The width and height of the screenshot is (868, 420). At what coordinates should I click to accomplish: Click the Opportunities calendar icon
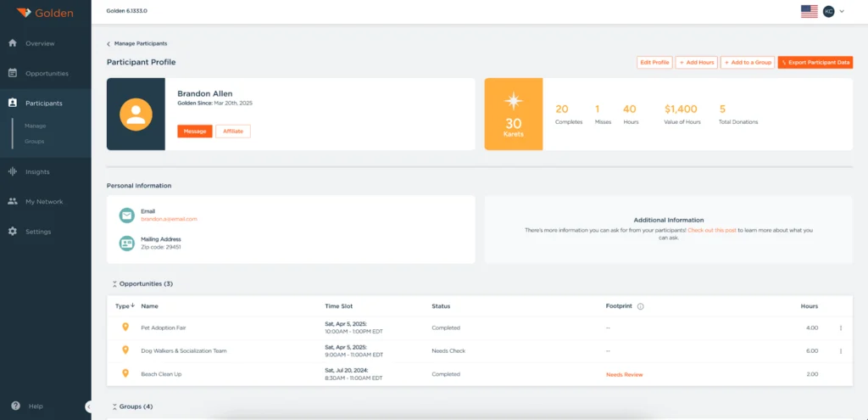point(13,73)
